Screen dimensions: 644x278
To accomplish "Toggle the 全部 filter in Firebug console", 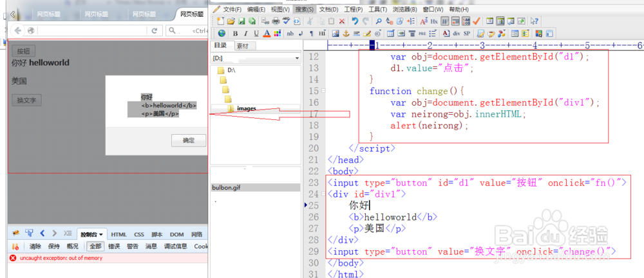I will [95, 246].
